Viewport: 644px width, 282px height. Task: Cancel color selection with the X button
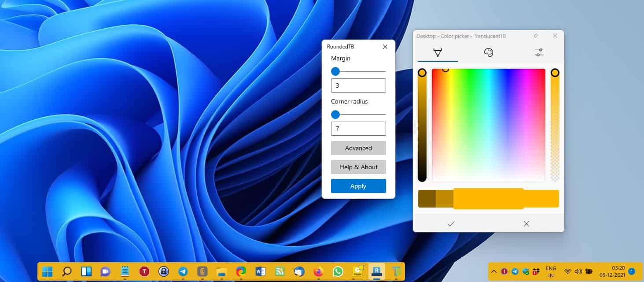(x=526, y=224)
